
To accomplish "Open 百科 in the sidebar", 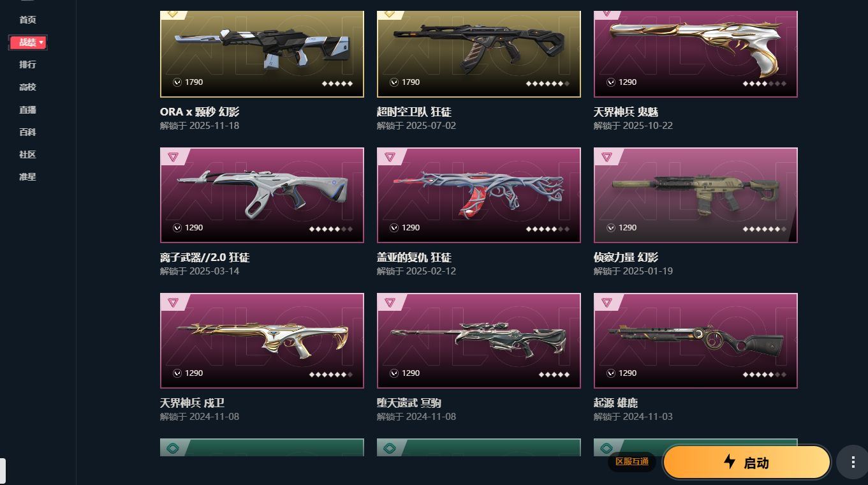I will [27, 132].
